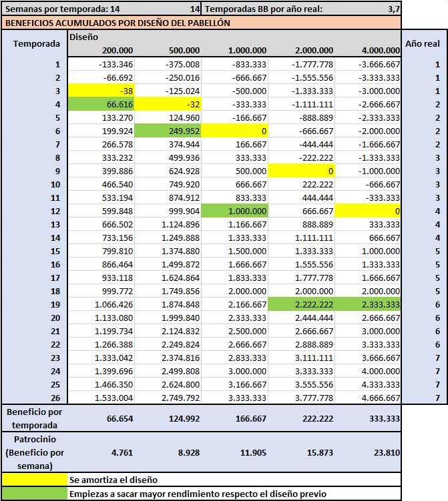This screenshot has width=448, height=501.
Task: Click the 'Beneficio por temporada' row label
Action: coord(35,418)
